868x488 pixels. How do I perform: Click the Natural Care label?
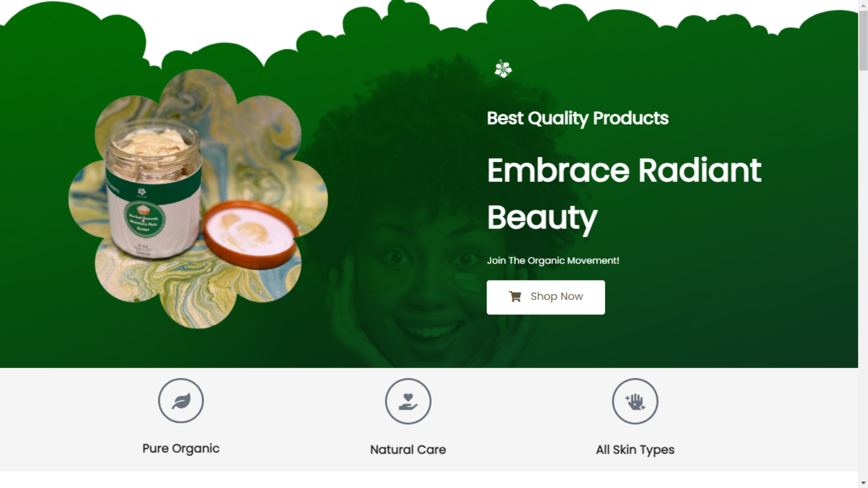click(x=408, y=450)
